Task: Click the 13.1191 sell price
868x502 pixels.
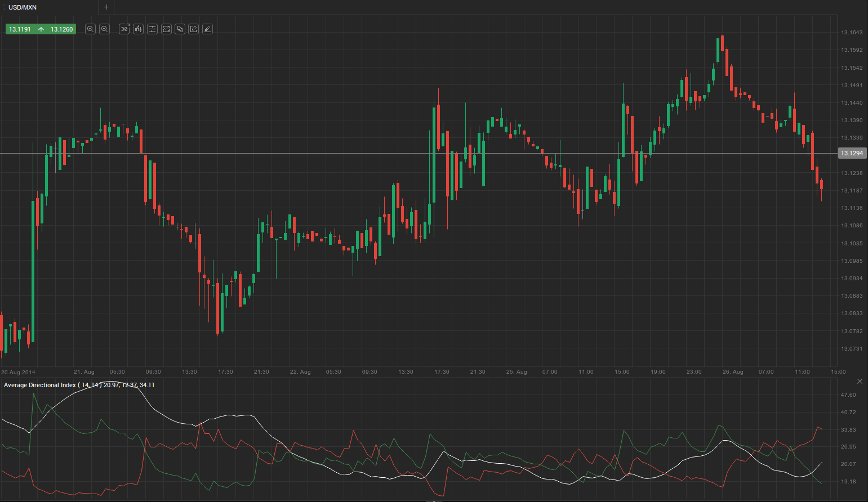Action: click(20, 29)
